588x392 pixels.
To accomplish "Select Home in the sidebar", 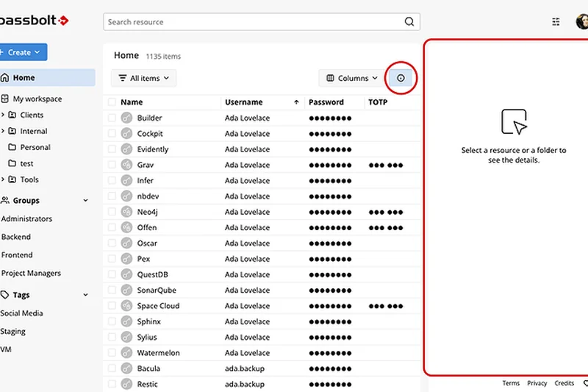I will tap(47, 78).
